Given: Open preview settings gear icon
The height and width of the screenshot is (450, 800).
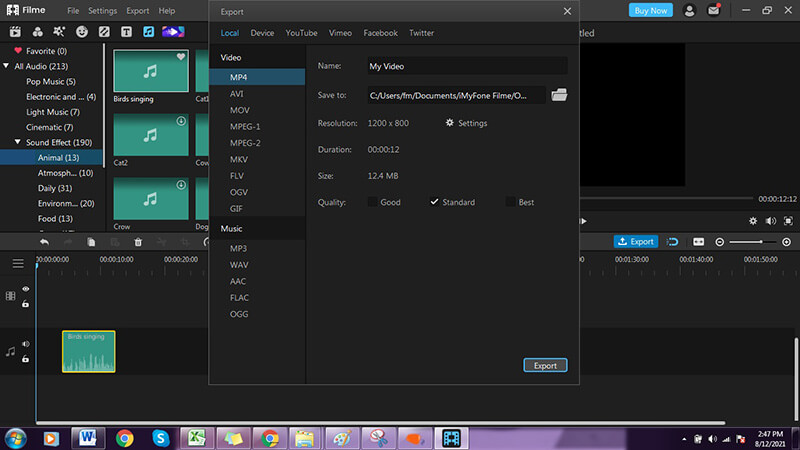Looking at the screenshot, I should pyautogui.click(x=753, y=221).
